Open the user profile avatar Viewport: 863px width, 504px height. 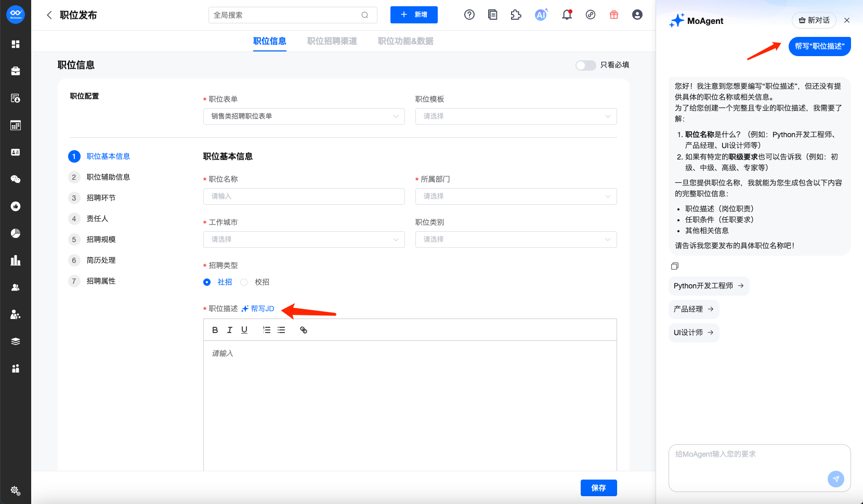637,15
